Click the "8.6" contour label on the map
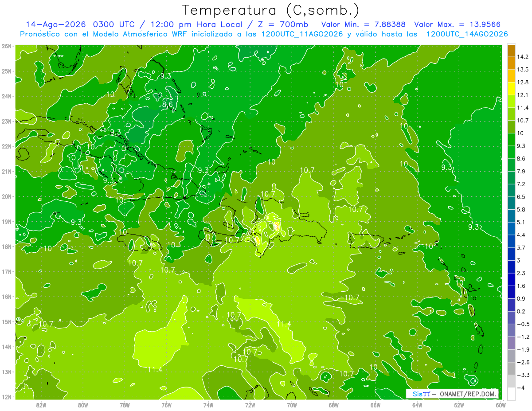The height and width of the screenshot is (411, 532). click(x=168, y=105)
